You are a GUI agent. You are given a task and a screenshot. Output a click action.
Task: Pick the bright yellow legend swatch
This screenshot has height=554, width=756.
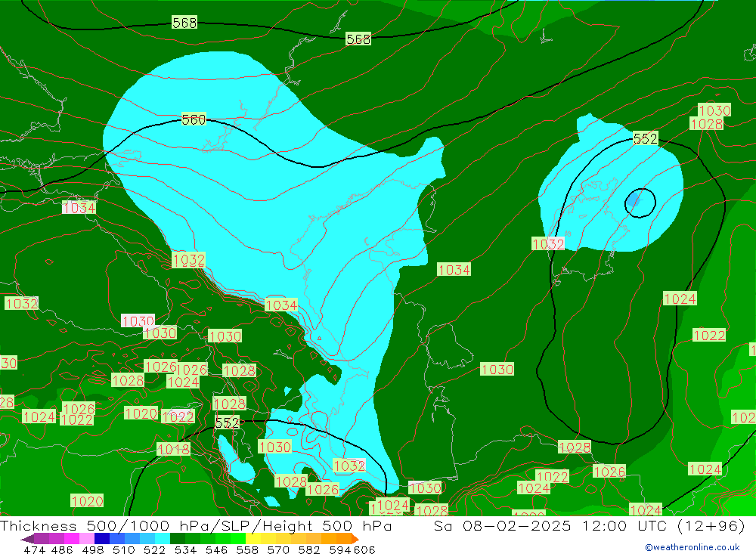pos(253,539)
